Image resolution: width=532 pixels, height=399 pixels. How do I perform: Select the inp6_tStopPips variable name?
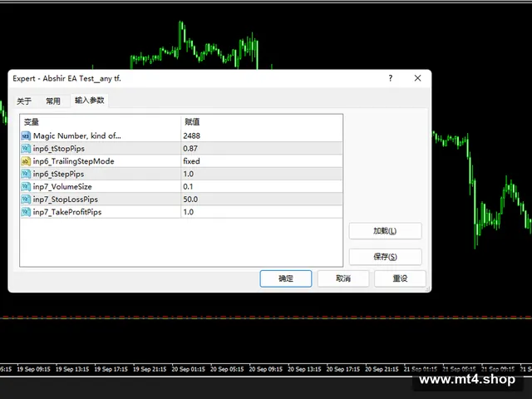(59, 149)
